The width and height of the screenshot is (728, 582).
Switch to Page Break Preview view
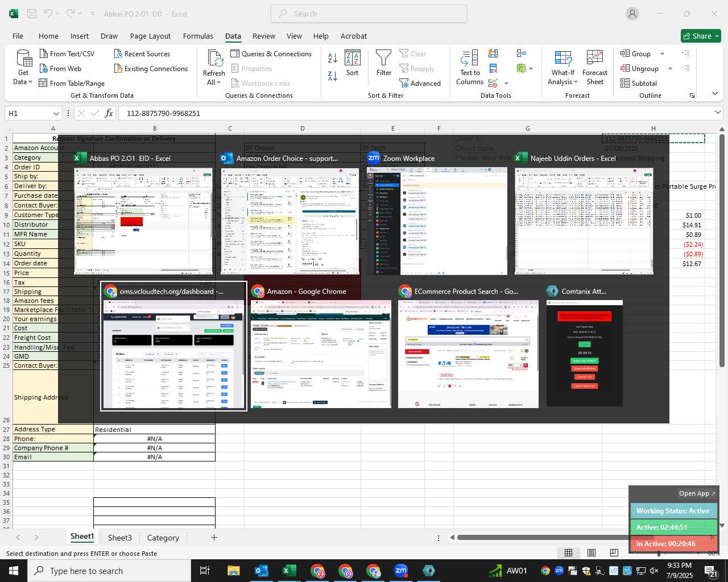point(614,553)
